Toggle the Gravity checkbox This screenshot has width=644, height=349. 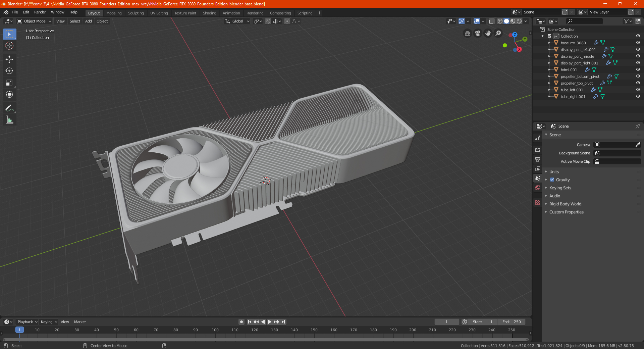tap(552, 180)
